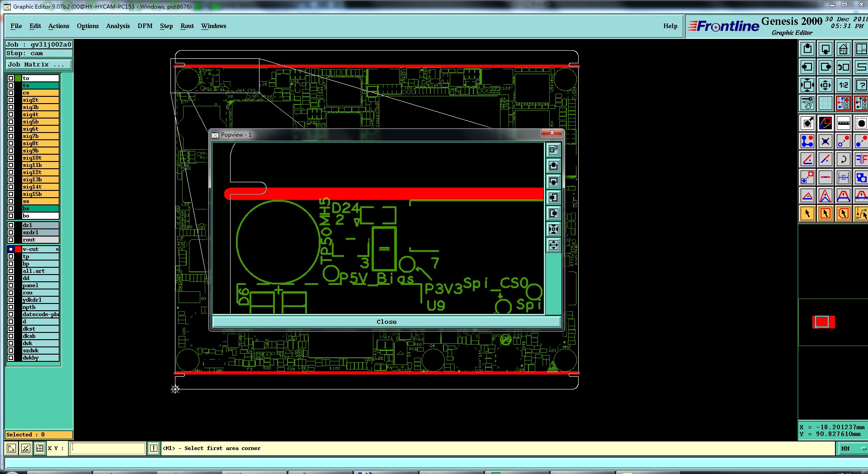The height and width of the screenshot is (474, 868).
Task: Open the Step menu
Action: [166, 26]
